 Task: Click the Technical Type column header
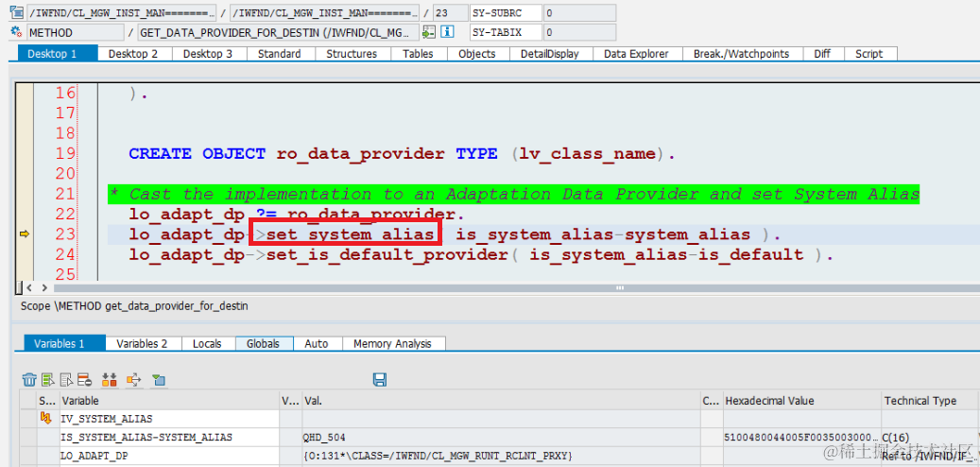(x=929, y=401)
